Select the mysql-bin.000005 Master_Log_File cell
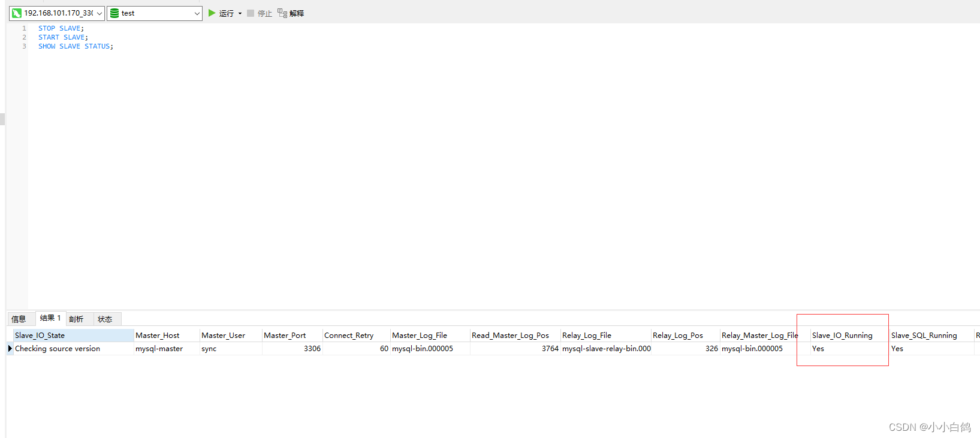Image resolution: width=980 pixels, height=438 pixels. [x=430, y=349]
